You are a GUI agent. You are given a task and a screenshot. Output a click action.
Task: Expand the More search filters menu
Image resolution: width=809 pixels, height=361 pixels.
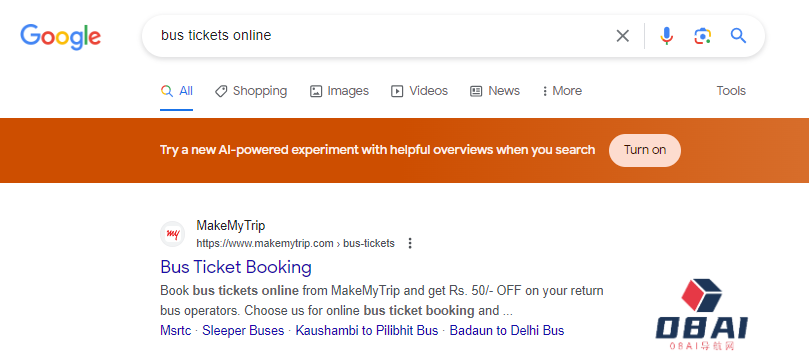pos(561,91)
